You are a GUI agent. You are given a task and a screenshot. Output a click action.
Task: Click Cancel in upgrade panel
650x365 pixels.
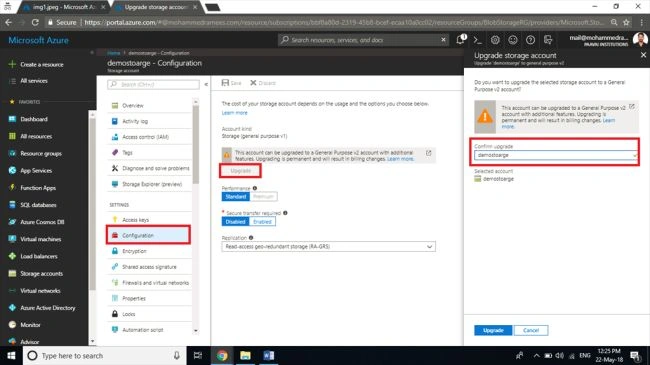pyautogui.click(x=531, y=330)
